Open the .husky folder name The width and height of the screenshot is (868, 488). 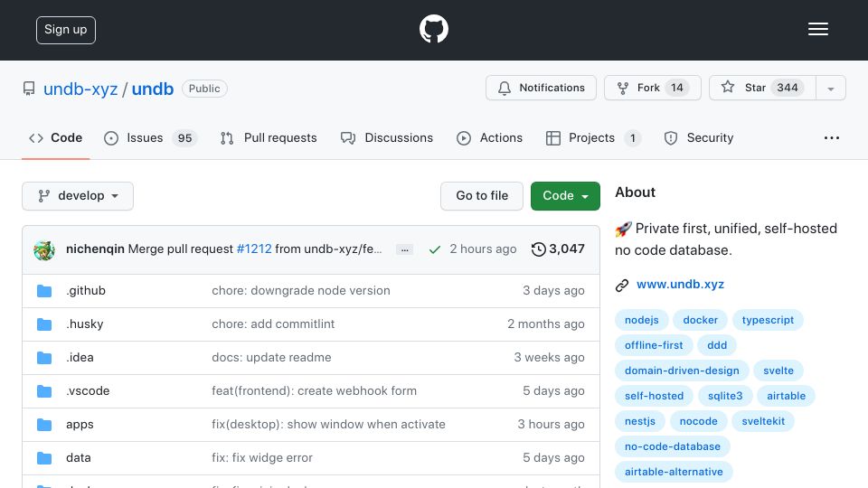coord(85,324)
